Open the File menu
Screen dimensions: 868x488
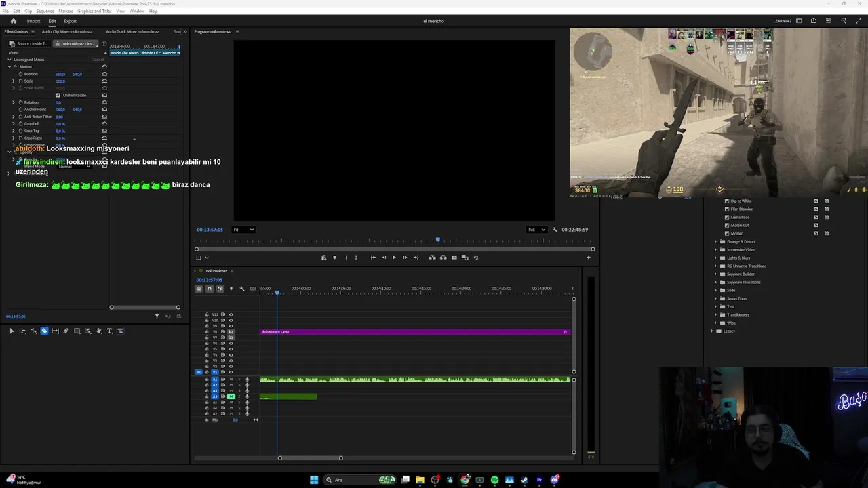pos(5,11)
